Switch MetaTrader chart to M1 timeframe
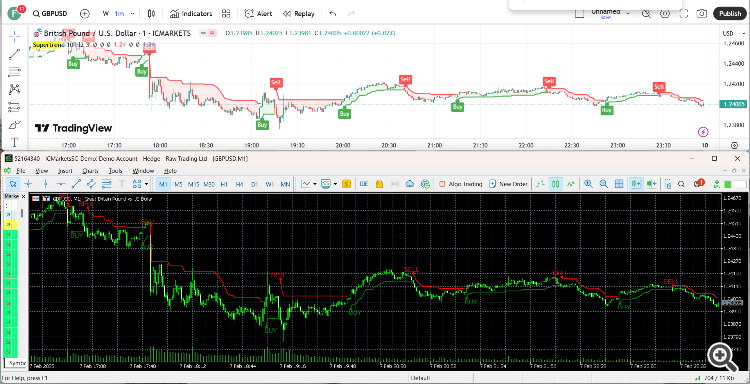 (x=164, y=184)
